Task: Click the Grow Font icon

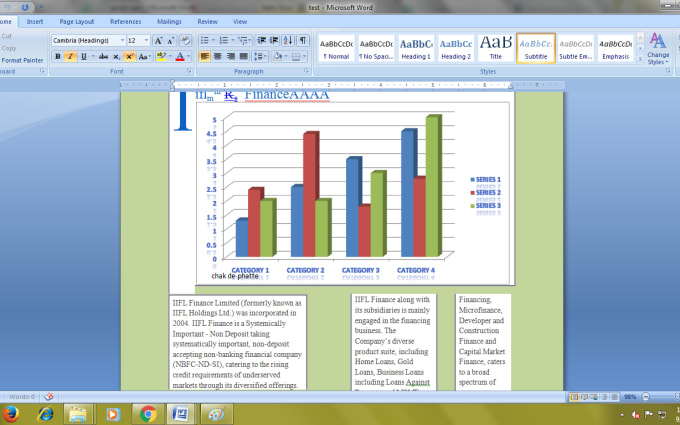Action: click(x=158, y=41)
